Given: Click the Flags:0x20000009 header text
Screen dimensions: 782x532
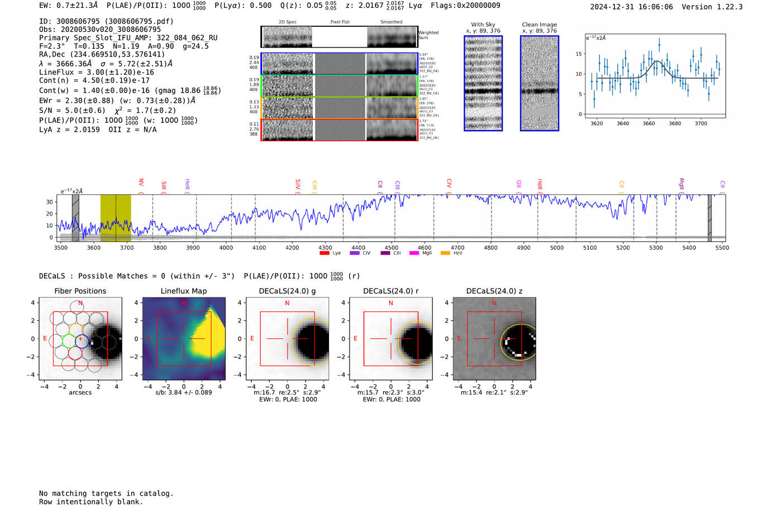Looking at the screenshot, I should pyautogui.click(x=465, y=6).
